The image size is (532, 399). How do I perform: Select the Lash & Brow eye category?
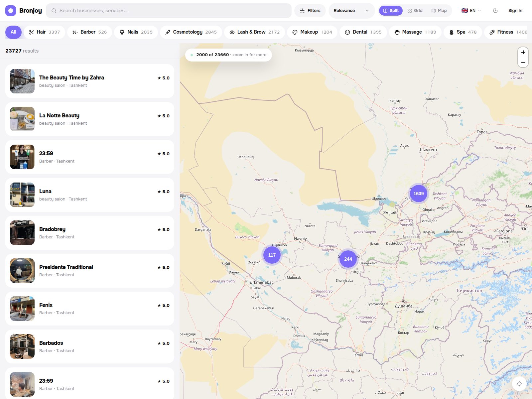[254, 32]
